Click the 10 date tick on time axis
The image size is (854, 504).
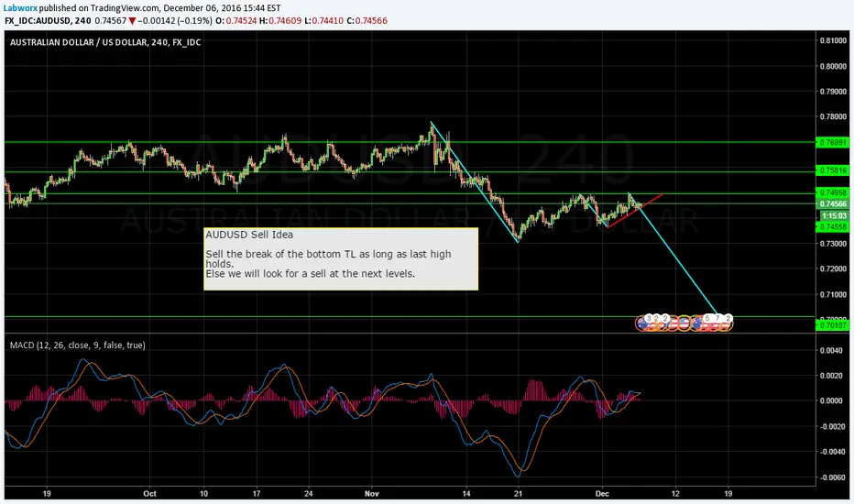[x=203, y=494]
